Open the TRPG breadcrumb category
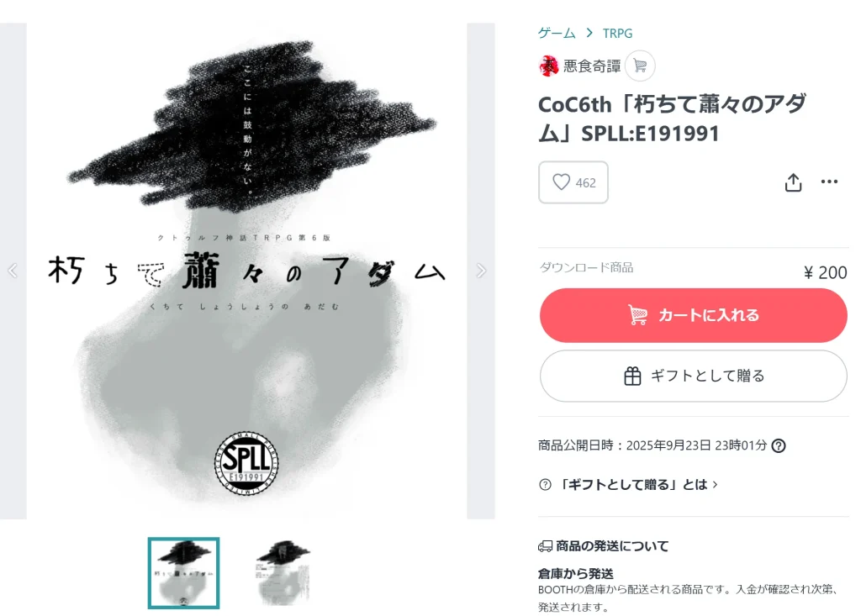 pyautogui.click(x=617, y=34)
